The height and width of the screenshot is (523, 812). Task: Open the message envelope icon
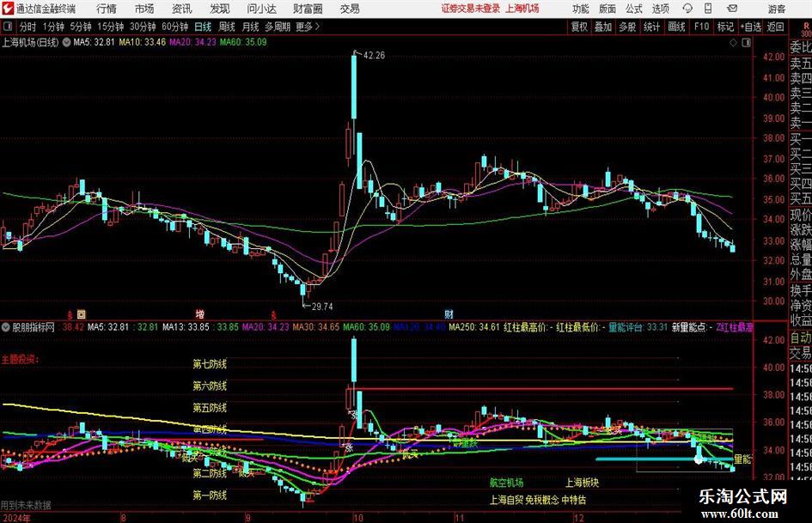coord(732,9)
